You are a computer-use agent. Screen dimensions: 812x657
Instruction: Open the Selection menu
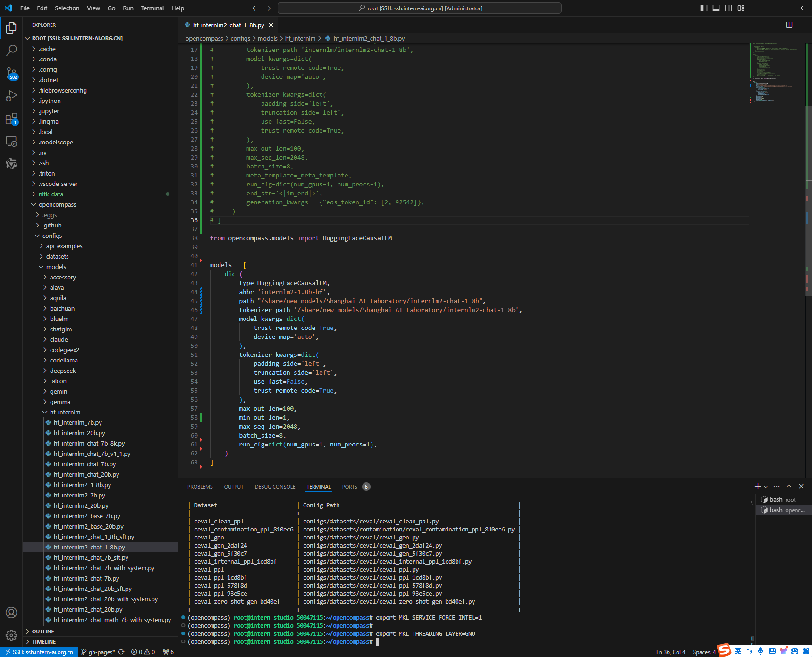coord(67,8)
